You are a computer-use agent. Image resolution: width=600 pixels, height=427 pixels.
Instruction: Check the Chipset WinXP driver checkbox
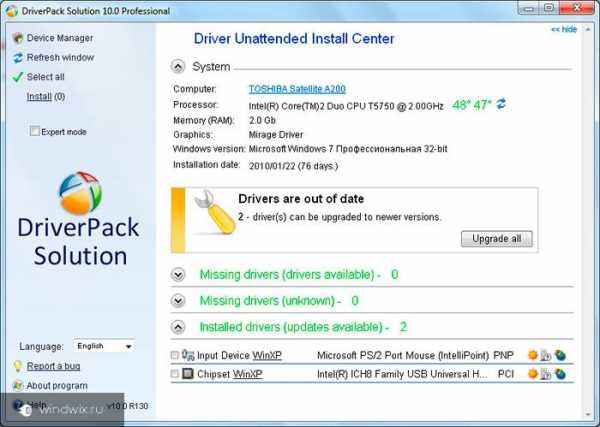pyautogui.click(x=174, y=373)
